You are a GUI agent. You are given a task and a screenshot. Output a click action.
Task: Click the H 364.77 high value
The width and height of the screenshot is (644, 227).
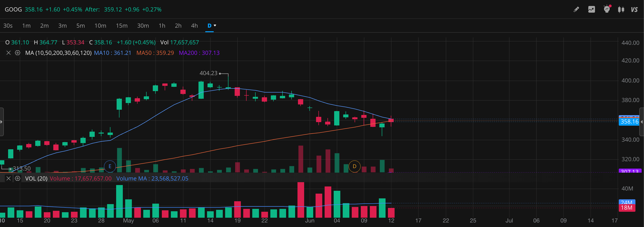coord(45,43)
